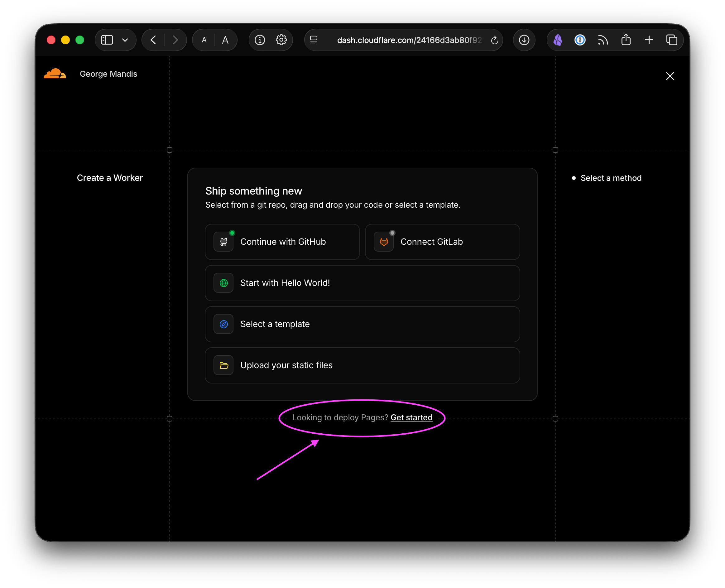Click the blue compass icon
Viewport: 725px width, 588px height.
tap(223, 324)
